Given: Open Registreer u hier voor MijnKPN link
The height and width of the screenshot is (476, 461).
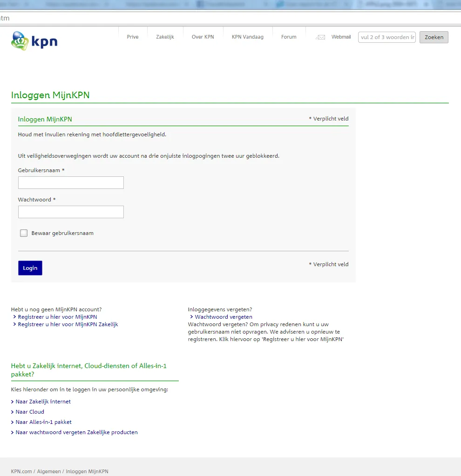Looking at the screenshot, I should [x=57, y=316].
